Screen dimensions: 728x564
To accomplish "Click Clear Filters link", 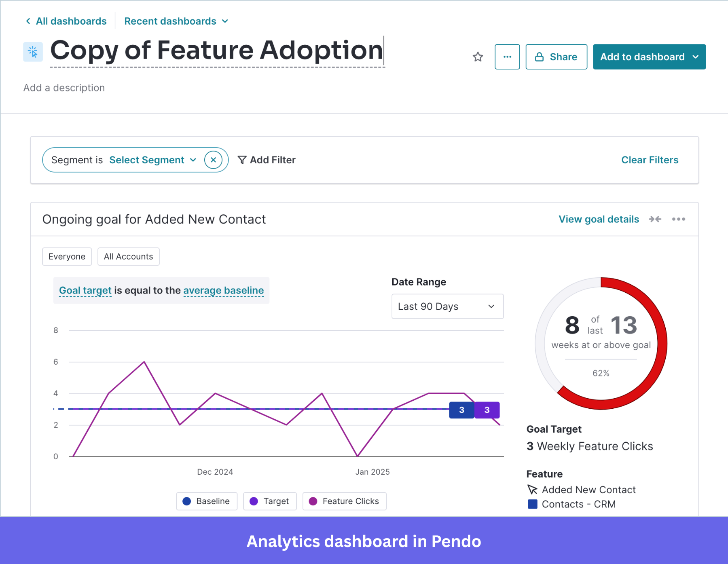I will [x=650, y=160].
